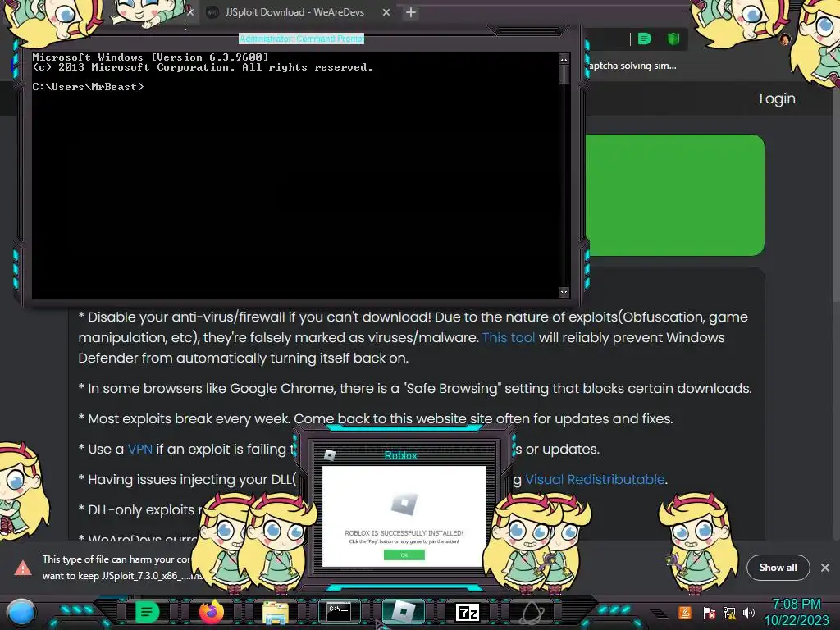Click the red download warning triangle
This screenshot has height=630, width=840.
22,568
